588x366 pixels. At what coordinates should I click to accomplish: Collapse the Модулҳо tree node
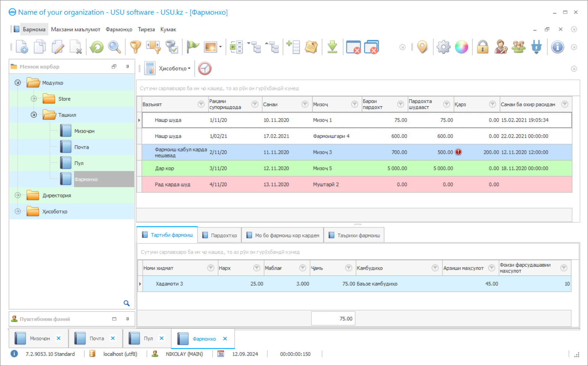18,82
